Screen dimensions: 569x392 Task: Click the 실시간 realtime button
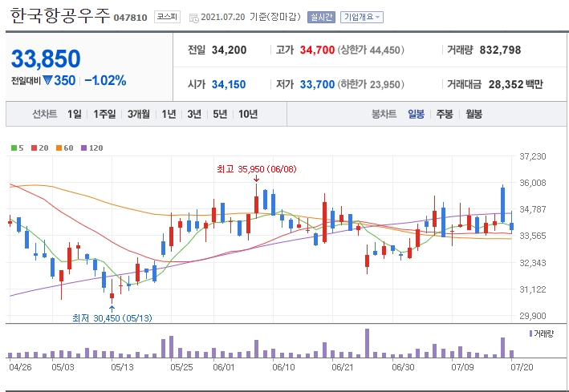click(x=321, y=17)
